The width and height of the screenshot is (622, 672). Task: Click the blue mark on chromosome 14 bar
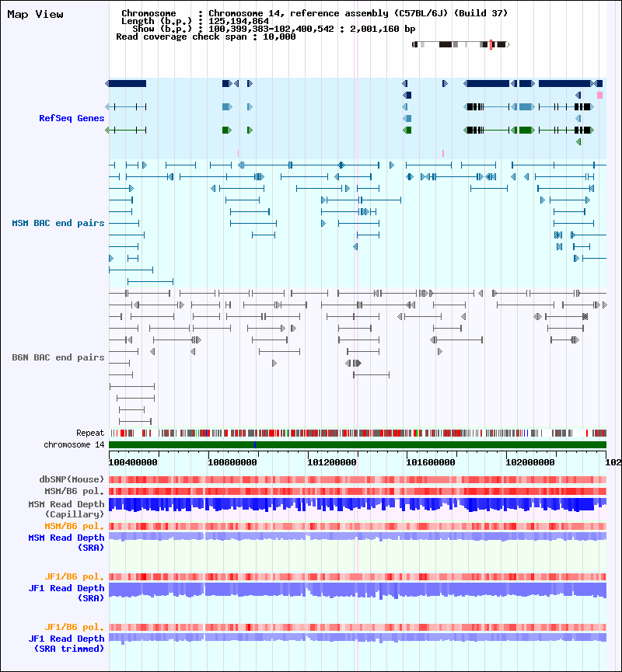coord(255,445)
